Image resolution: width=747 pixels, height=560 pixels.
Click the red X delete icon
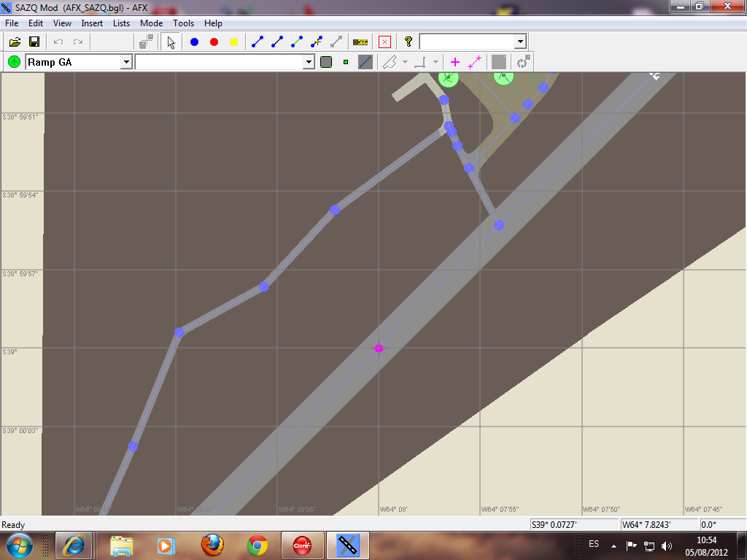(385, 42)
